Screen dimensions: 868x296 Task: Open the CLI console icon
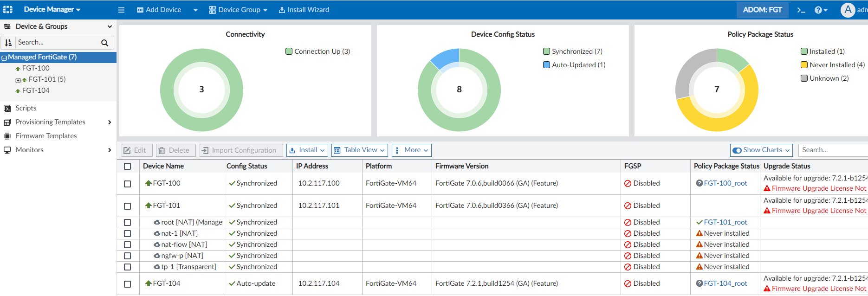[801, 10]
